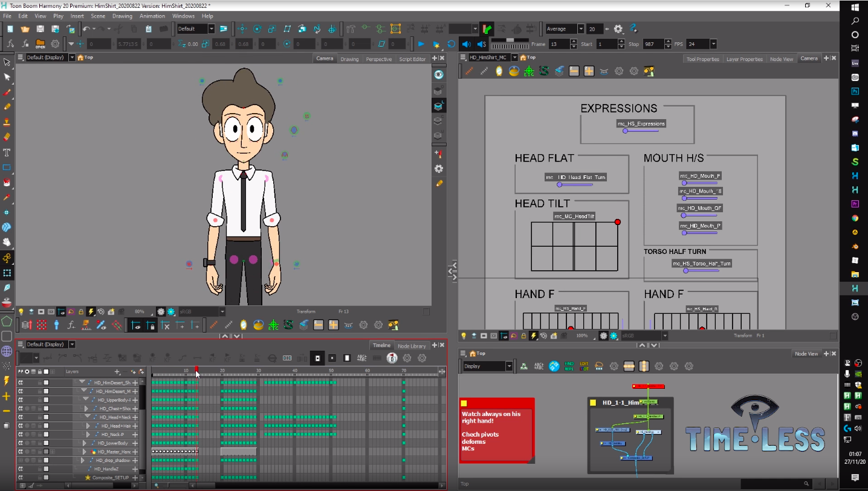Select the Text tool in the left toolbar
Screen dimensions: 868x491
point(7,152)
